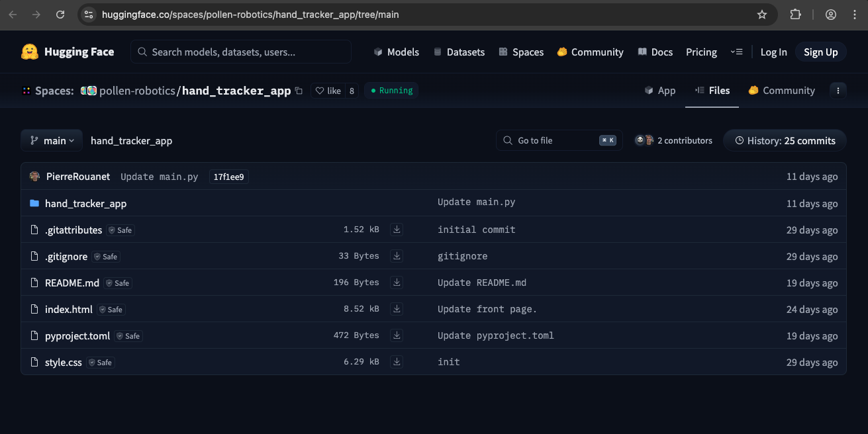Click PierreRouanet's avatar in commit row

point(35,177)
